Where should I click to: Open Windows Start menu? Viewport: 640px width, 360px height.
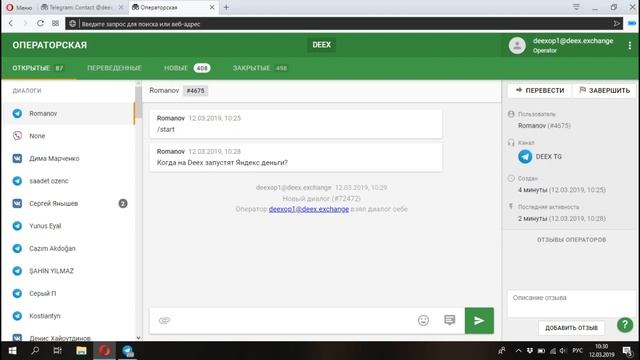pos(12,351)
